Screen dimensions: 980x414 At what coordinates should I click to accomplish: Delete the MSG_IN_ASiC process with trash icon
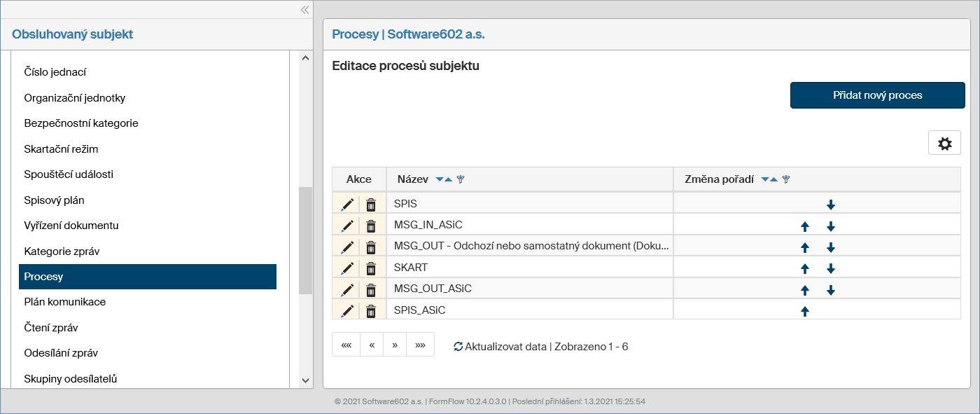[371, 226]
